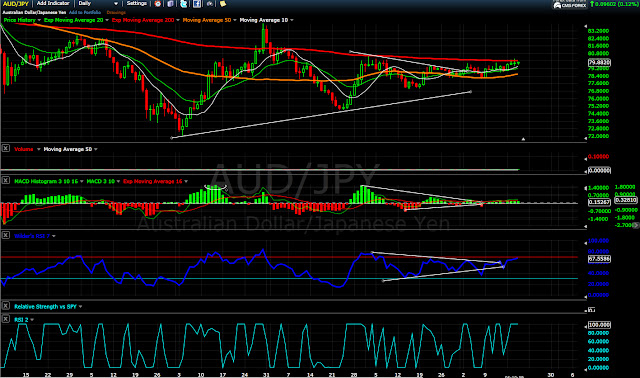The image size is (640, 378).
Task: Expand Moving Average 50 options arrow
Action: click(235, 20)
